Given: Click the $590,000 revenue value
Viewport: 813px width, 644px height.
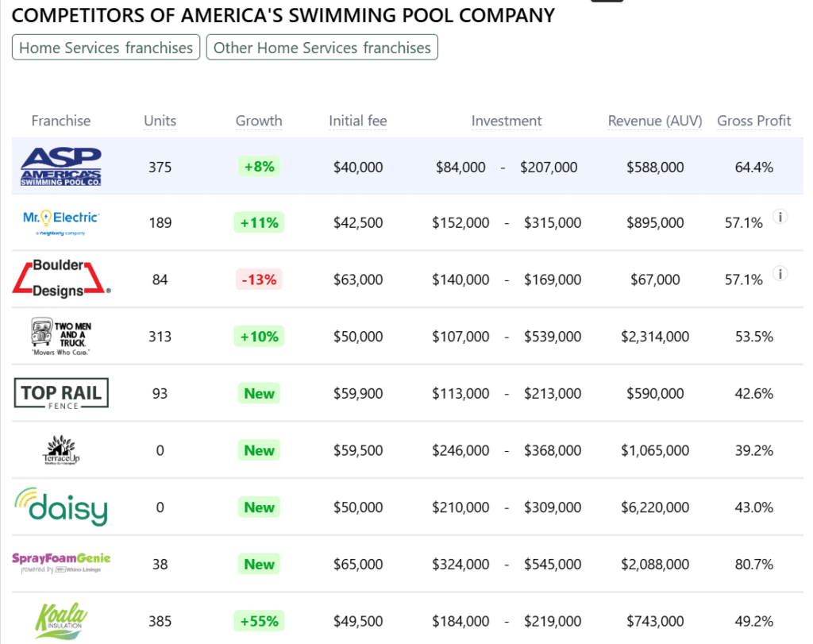Looking at the screenshot, I should [x=655, y=394].
